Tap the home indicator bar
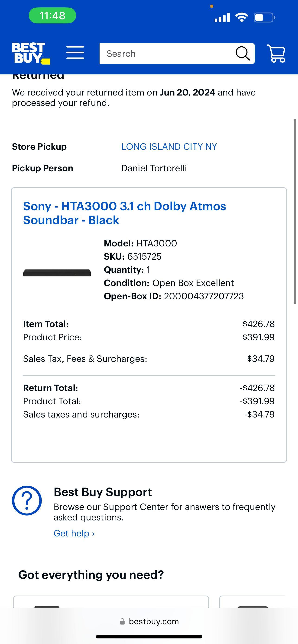The width and height of the screenshot is (298, 644). pyautogui.click(x=149, y=637)
